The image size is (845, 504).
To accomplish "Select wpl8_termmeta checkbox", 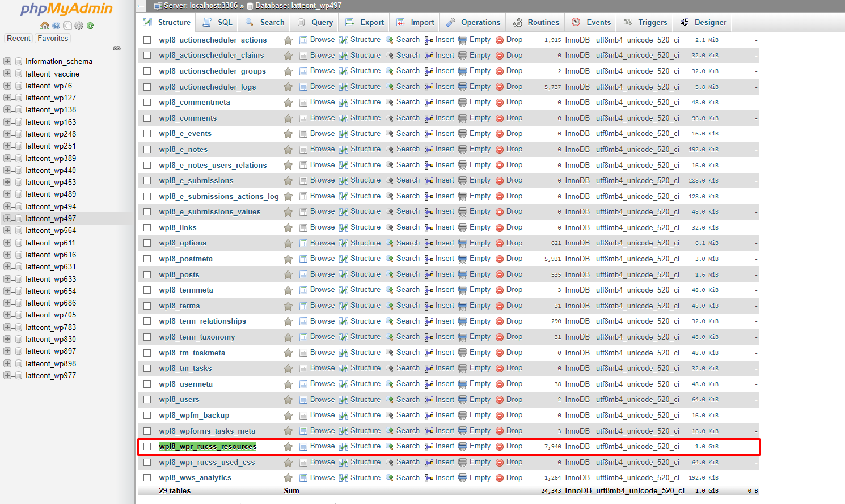I will coord(147,290).
